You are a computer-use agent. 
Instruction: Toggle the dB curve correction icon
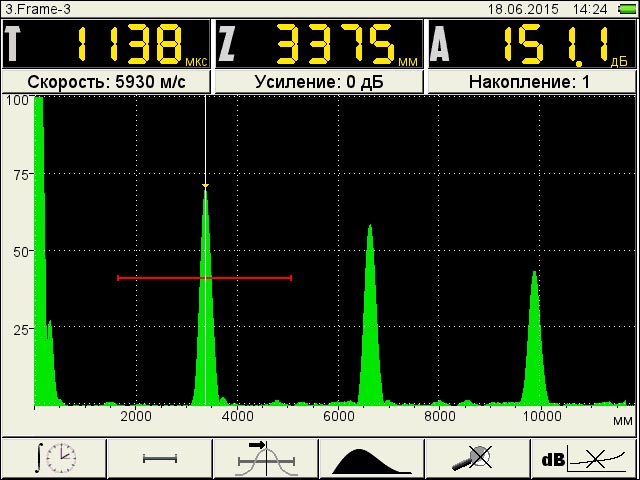coord(584,459)
